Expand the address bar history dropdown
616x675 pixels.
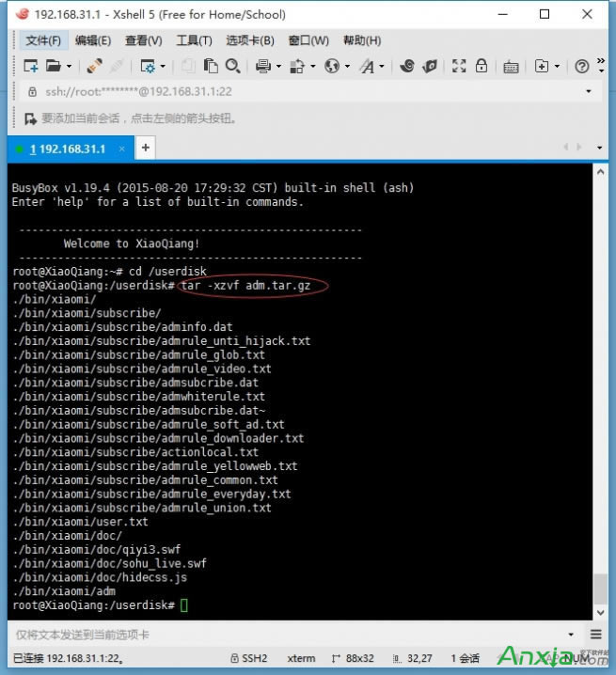[589, 92]
